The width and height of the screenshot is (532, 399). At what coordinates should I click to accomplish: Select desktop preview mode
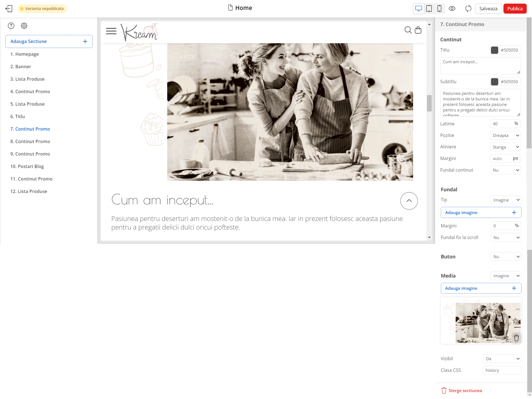[419, 9]
